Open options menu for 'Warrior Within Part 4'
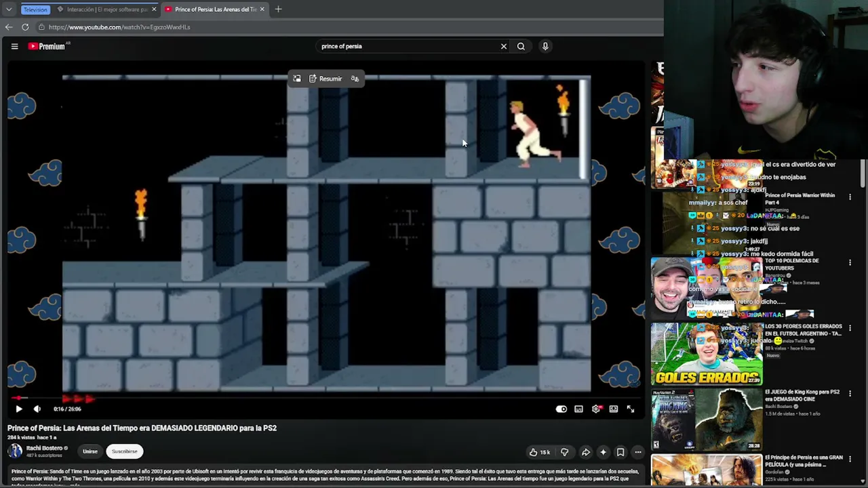 coord(850,197)
